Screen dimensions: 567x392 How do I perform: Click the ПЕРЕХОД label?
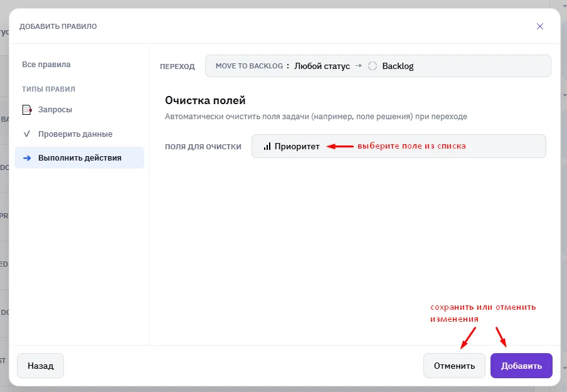coord(177,66)
